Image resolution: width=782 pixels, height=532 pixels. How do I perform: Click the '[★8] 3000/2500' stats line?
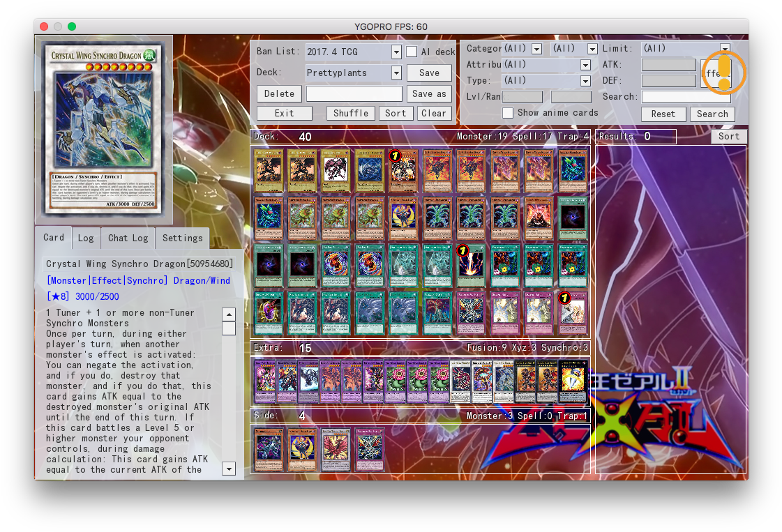[x=83, y=296]
